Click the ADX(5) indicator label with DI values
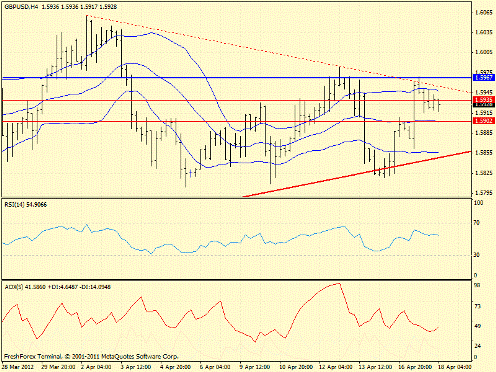The image size is (496, 372). (x=57, y=287)
